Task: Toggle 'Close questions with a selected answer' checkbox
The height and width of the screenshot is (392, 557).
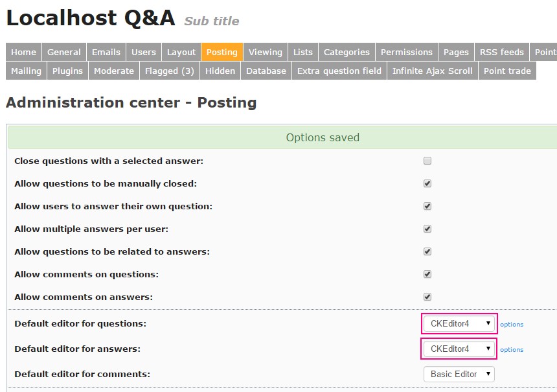Action: point(427,161)
